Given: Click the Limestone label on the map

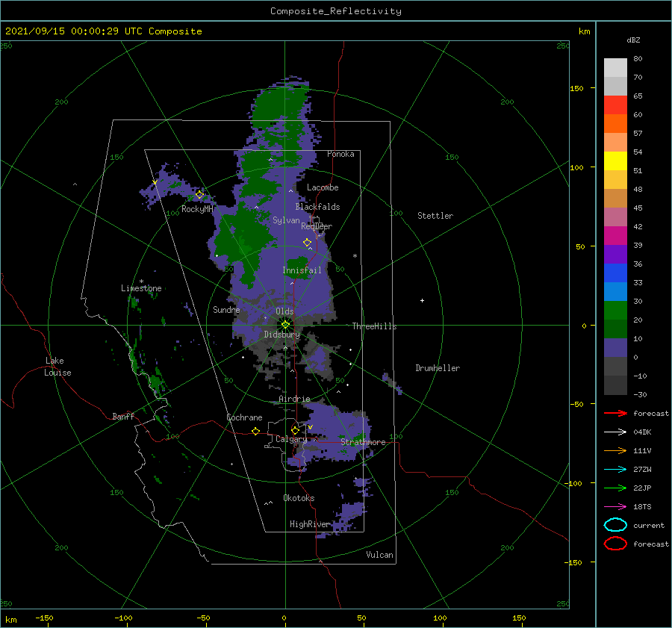Looking at the screenshot, I should coord(141,288).
